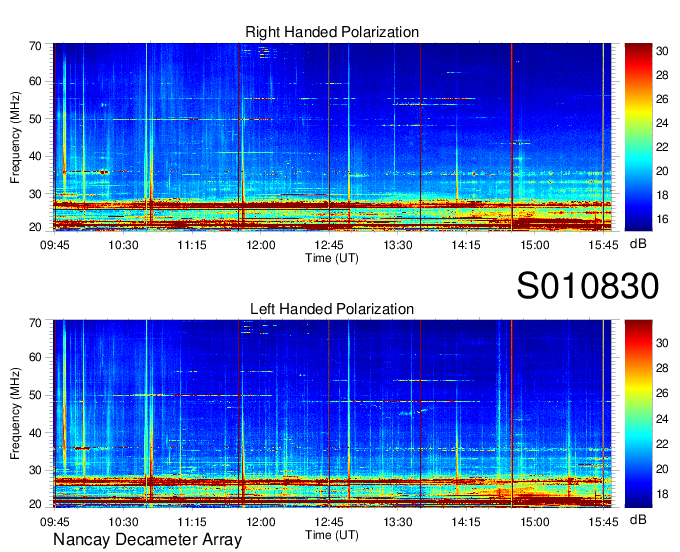The image size is (680, 552).
Task: Click 40 frequency tick of Right Handed plot
Action: coord(35,156)
